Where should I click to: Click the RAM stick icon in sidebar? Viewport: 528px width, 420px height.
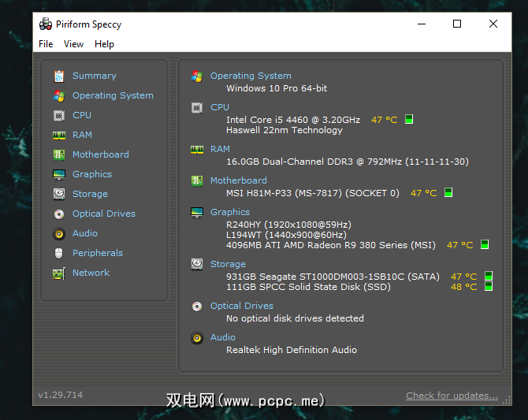point(59,136)
